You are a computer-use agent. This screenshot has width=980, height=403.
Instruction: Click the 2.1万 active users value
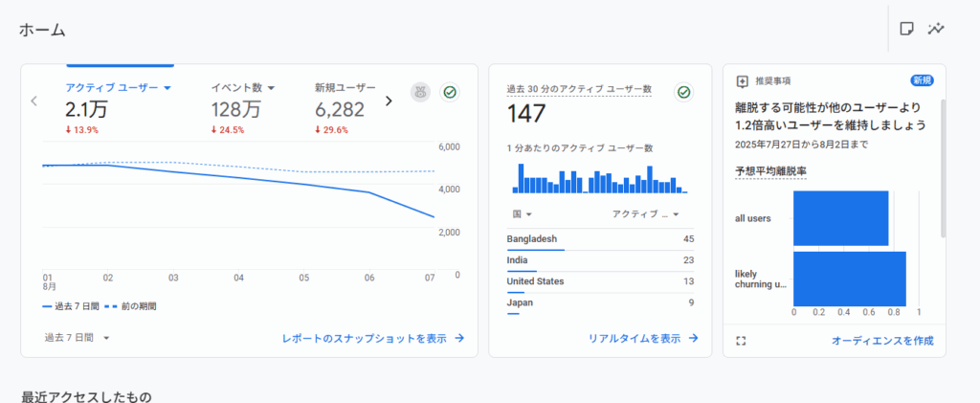click(x=86, y=109)
